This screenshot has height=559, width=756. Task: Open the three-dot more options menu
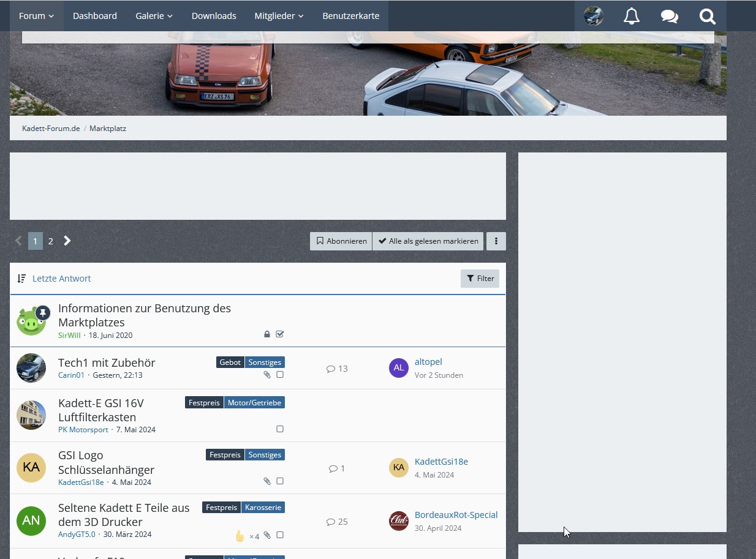[x=496, y=241]
